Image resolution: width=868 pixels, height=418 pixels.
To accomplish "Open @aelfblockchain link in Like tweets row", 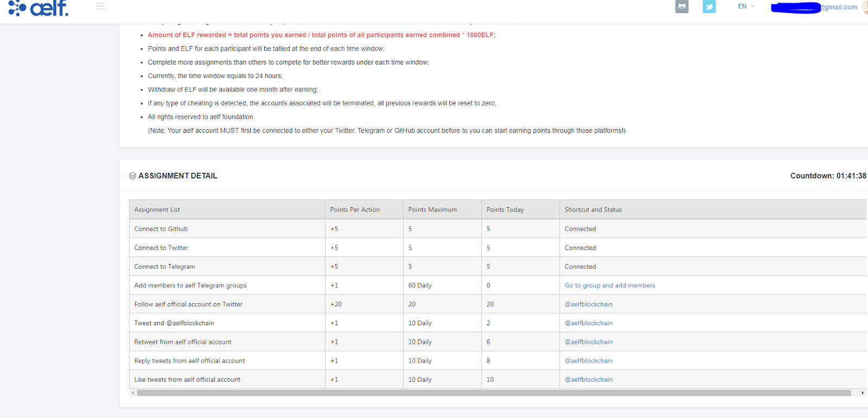I will [x=589, y=380].
